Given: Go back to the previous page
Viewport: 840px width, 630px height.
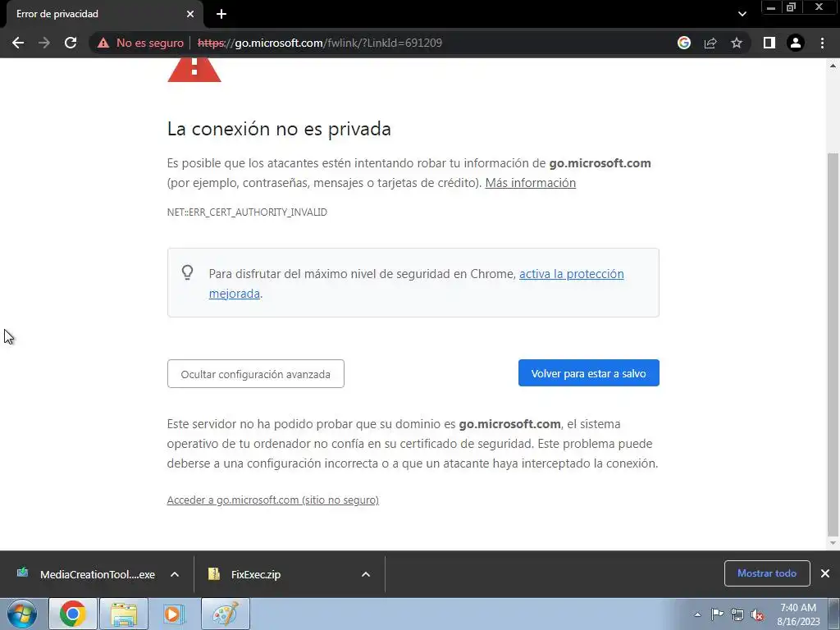Looking at the screenshot, I should (18, 43).
